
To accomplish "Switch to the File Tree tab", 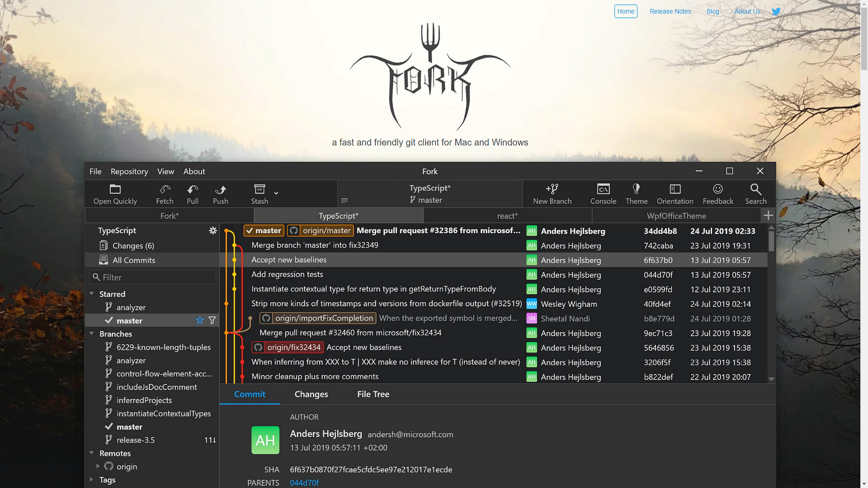I will tap(373, 394).
